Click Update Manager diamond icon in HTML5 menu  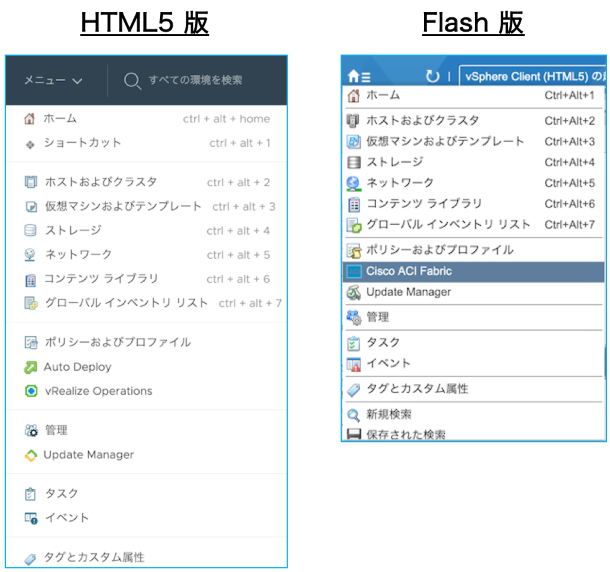(31, 455)
